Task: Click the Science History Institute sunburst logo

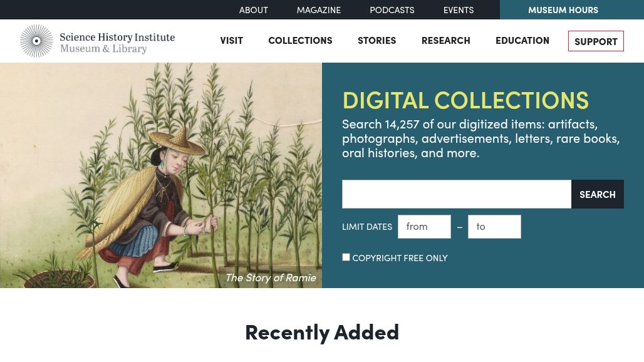Action: click(x=36, y=41)
